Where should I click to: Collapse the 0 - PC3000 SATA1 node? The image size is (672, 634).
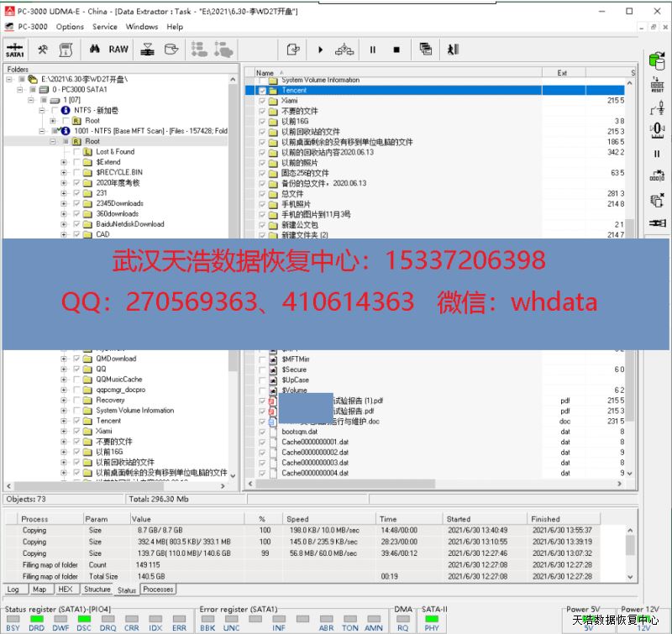(20, 89)
